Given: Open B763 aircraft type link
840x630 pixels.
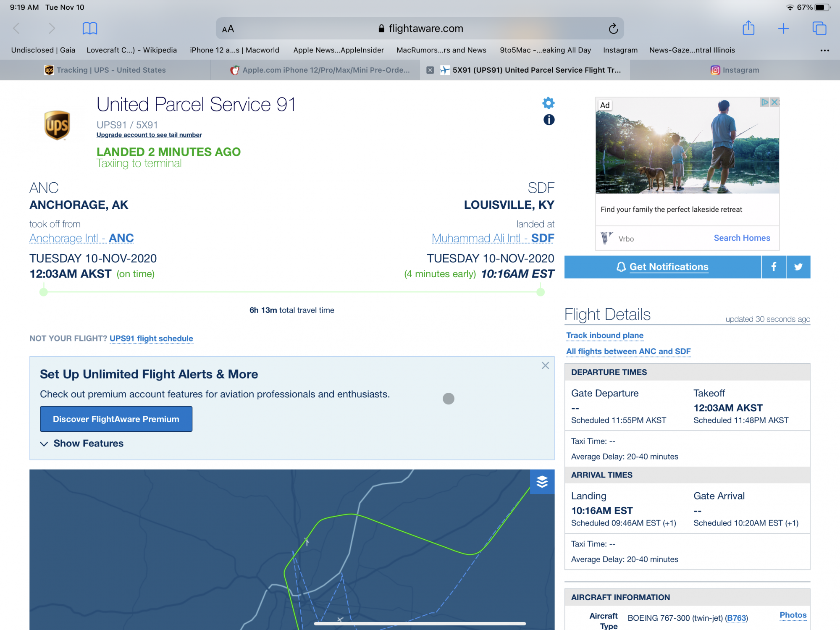Looking at the screenshot, I should (737, 618).
